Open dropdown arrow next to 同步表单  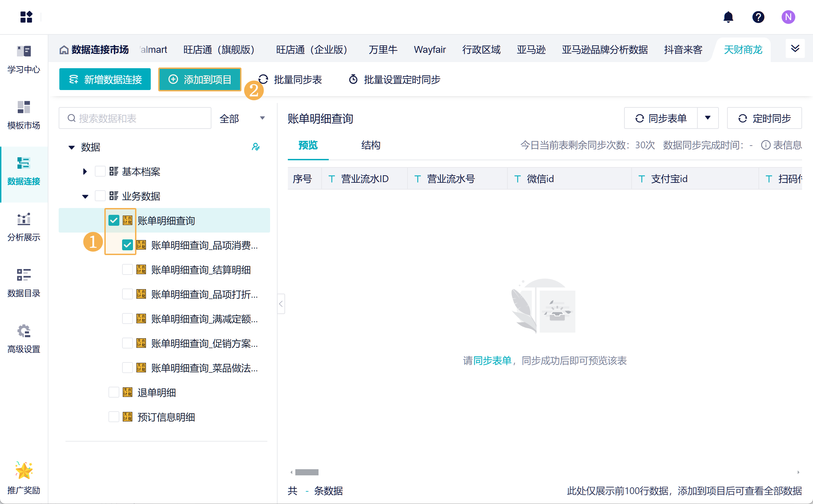[x=708, y=118]
